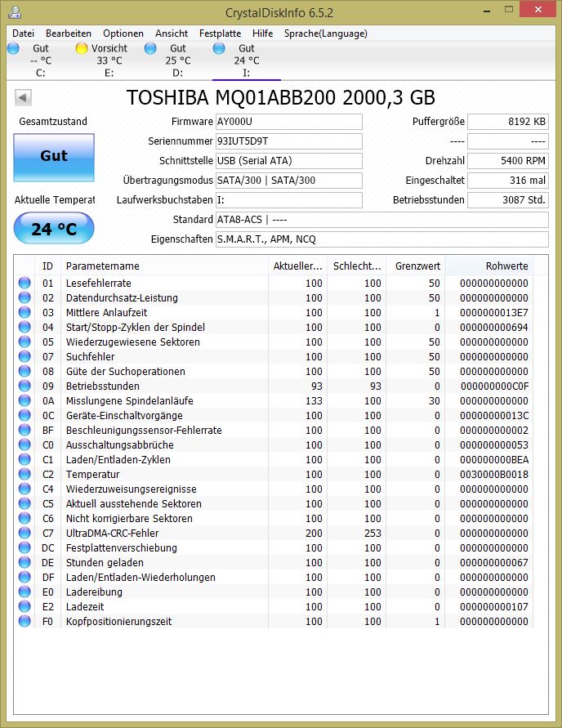Screen dimensions: 562x728
Task: Click the blue status orb for drive D:
Action: tap(150, 48)
